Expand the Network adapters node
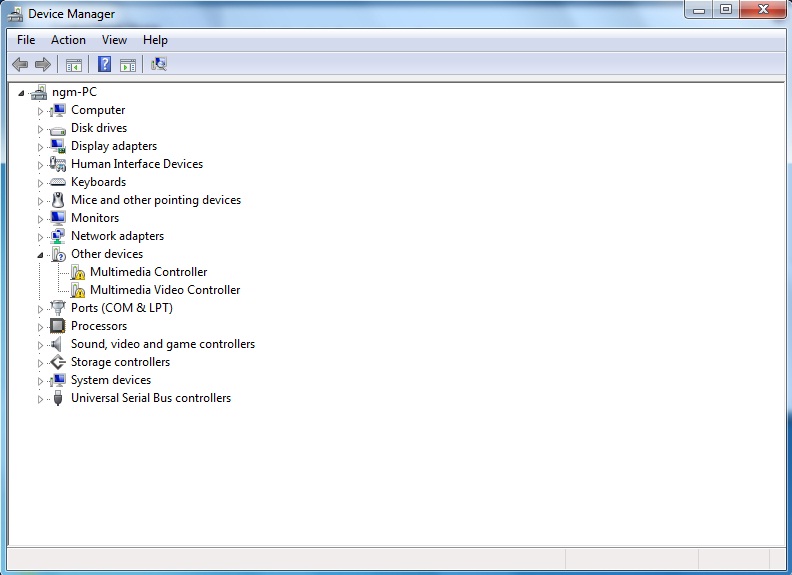The image size is (792, 575). pos(40,237)
